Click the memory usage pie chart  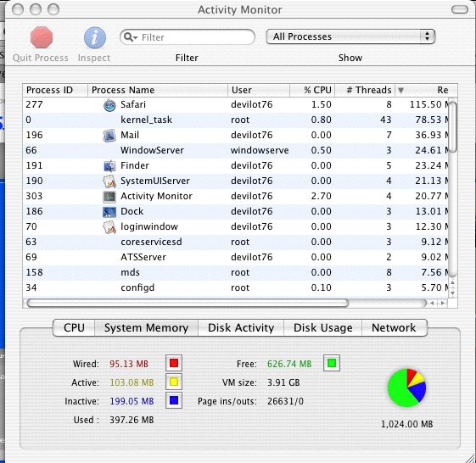click(x=406, y=388)
